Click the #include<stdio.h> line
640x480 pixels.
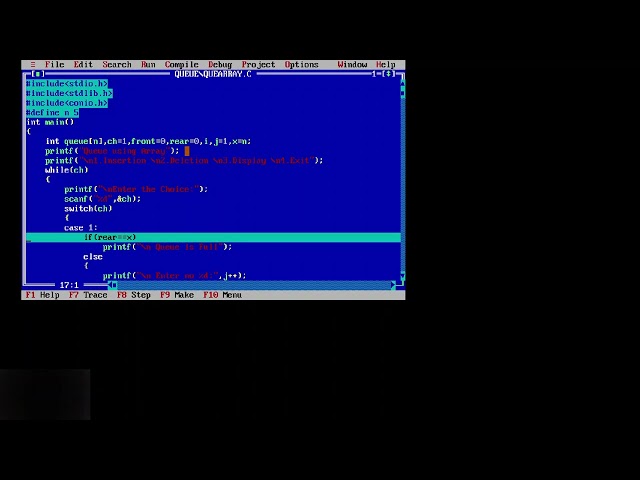coord(67,84)
